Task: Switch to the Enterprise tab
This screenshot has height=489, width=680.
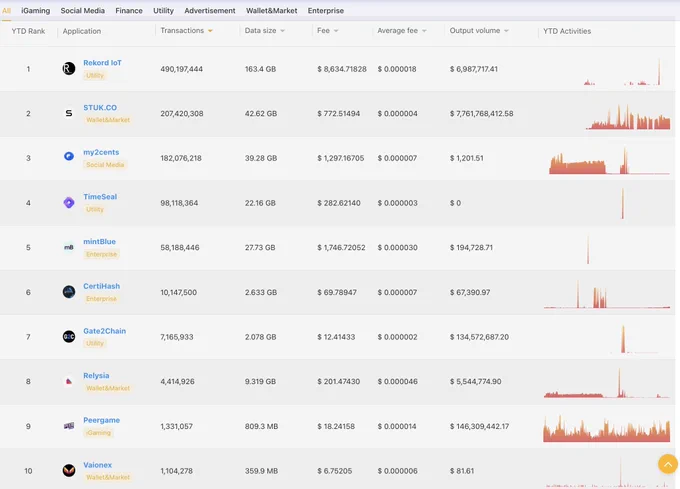Action: click(x=326, y=10)
